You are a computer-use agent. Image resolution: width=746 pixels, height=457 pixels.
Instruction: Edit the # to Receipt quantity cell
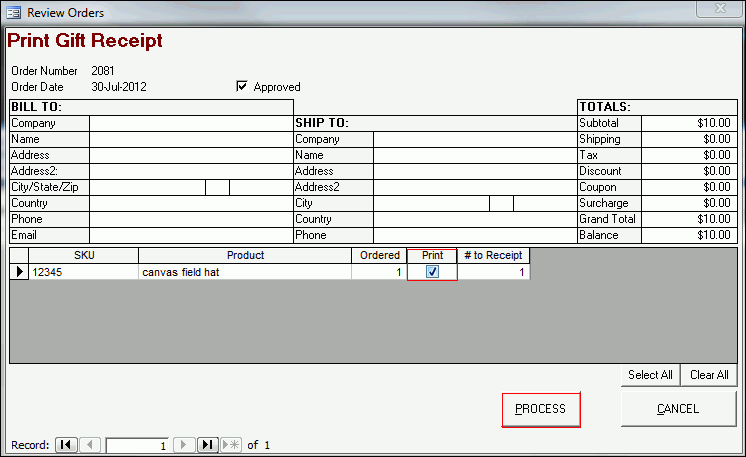click(x=493, y=272)
